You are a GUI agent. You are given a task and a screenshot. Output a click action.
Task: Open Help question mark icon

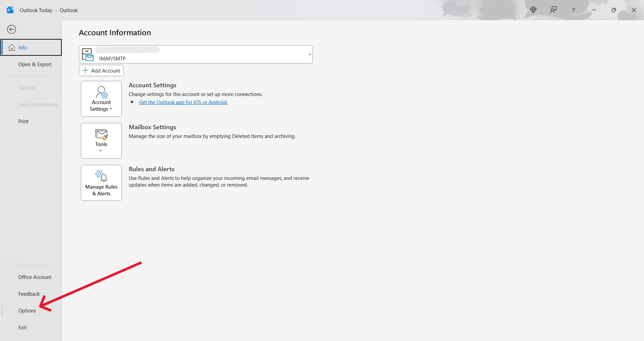574,10
